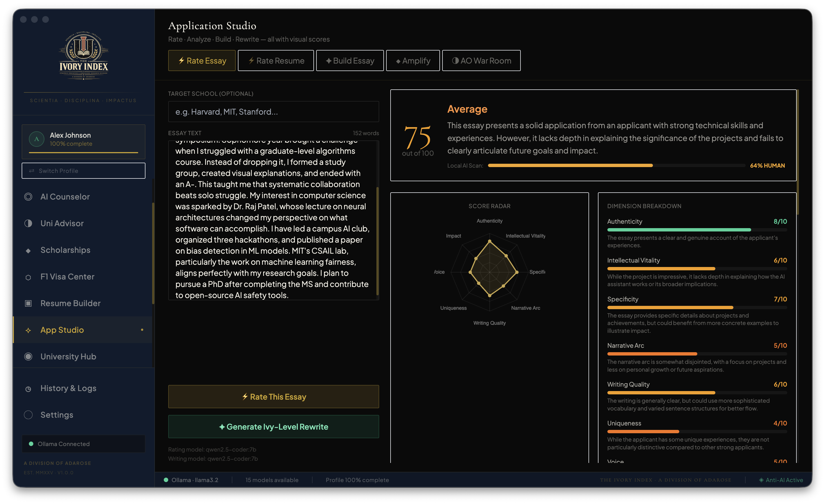Image resolution: width=825 pixels, height=504 pixels.
Task: Click the score radar chart
Action: (489, 272)
